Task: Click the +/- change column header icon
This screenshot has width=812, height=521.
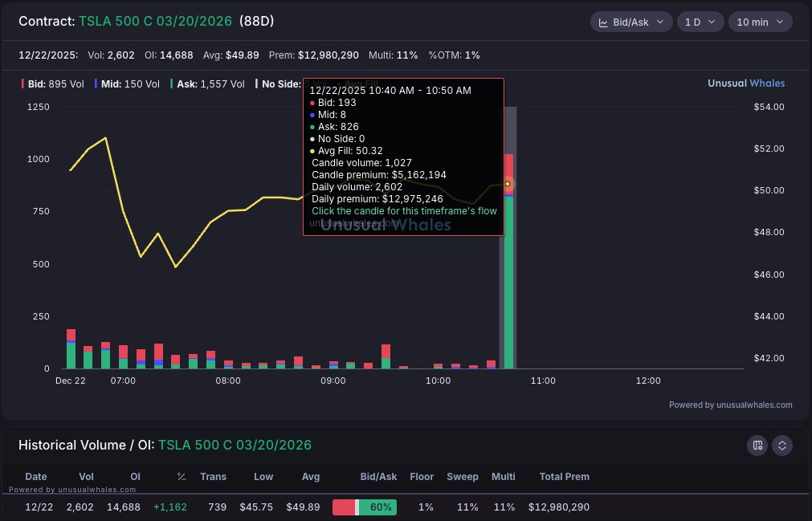Action: pyautogui.click(x=182, y=477)
